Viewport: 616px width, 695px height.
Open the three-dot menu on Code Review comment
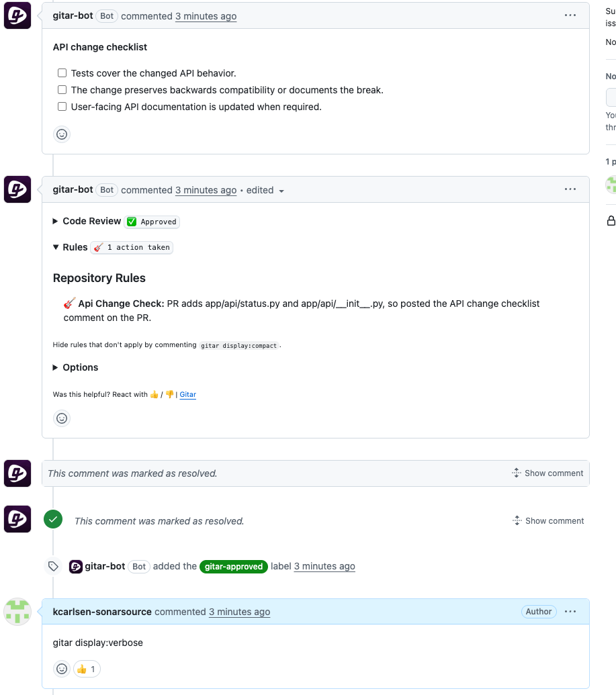pos(570,189)
